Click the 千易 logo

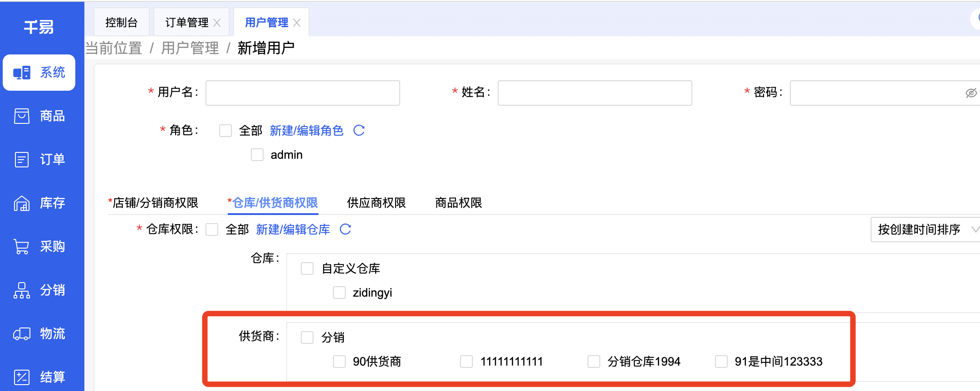(x=39, y=27)
